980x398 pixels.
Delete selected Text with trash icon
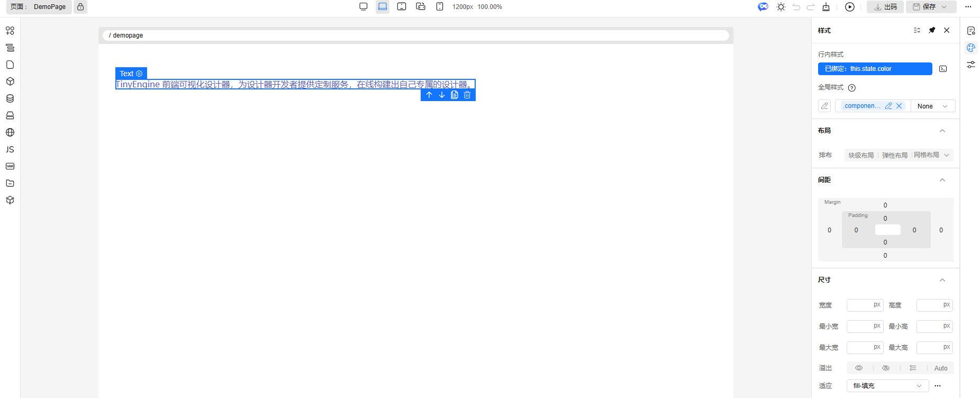[467, 95]
